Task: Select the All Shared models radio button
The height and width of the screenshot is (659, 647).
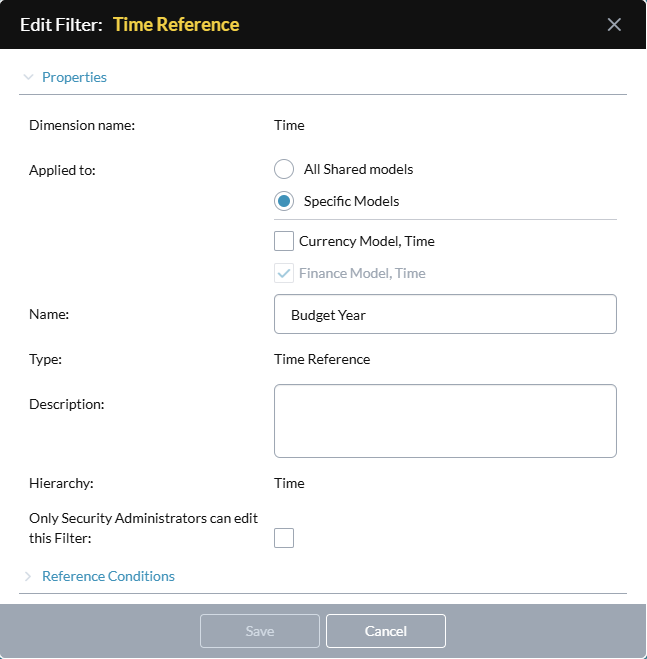Action: [x=284, y=169]
